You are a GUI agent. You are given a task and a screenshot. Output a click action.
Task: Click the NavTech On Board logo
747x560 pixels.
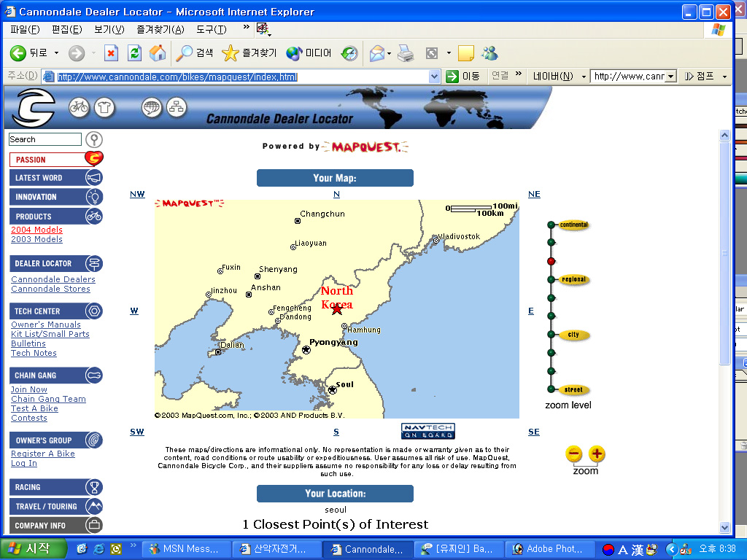click(x=427, y=431)
